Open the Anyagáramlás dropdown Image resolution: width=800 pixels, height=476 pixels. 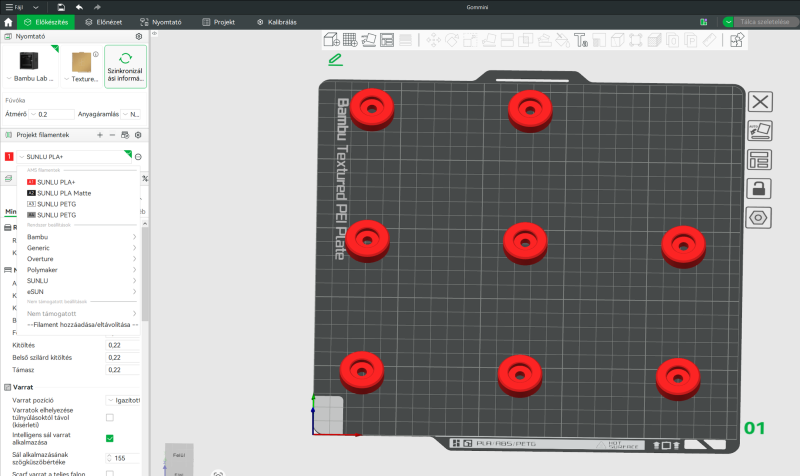coord(131,114)
